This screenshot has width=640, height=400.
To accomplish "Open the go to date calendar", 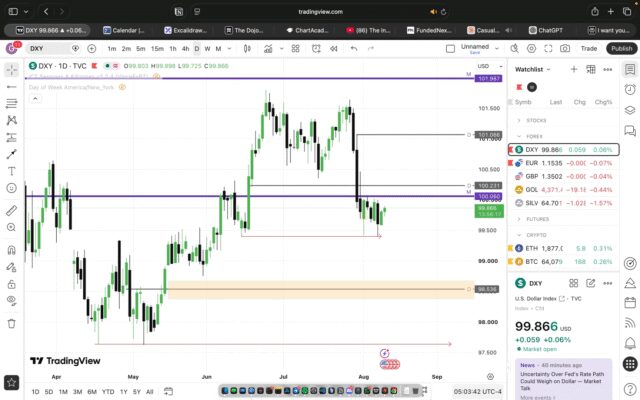I will pos(168,391).
